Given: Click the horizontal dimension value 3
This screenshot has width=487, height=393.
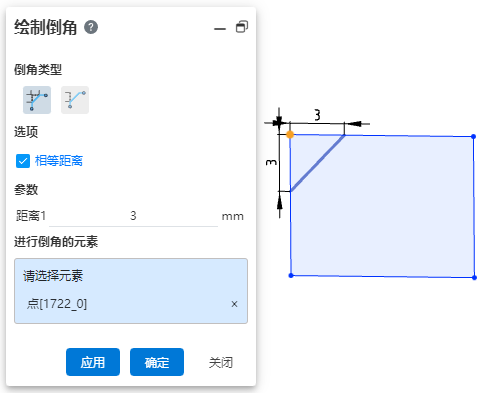Looking at the screenshot, I should click(317, 115).
